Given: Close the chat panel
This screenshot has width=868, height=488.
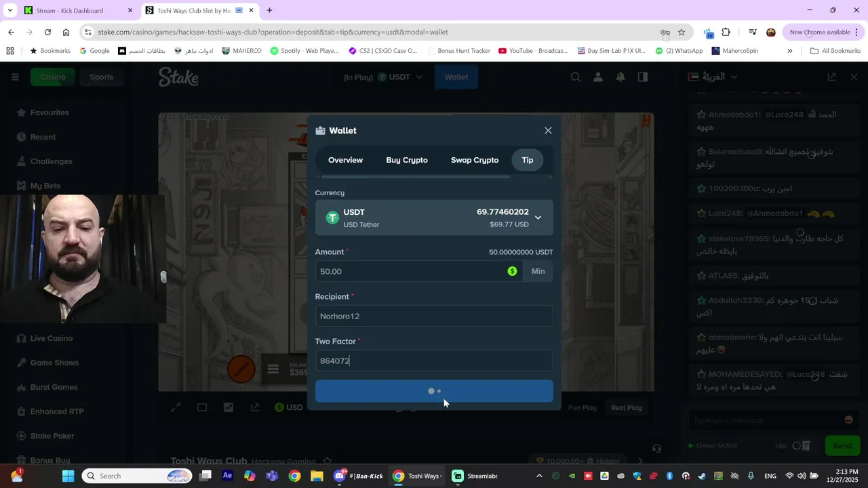Looking at the screenshot, I should [x=854, y=77].
